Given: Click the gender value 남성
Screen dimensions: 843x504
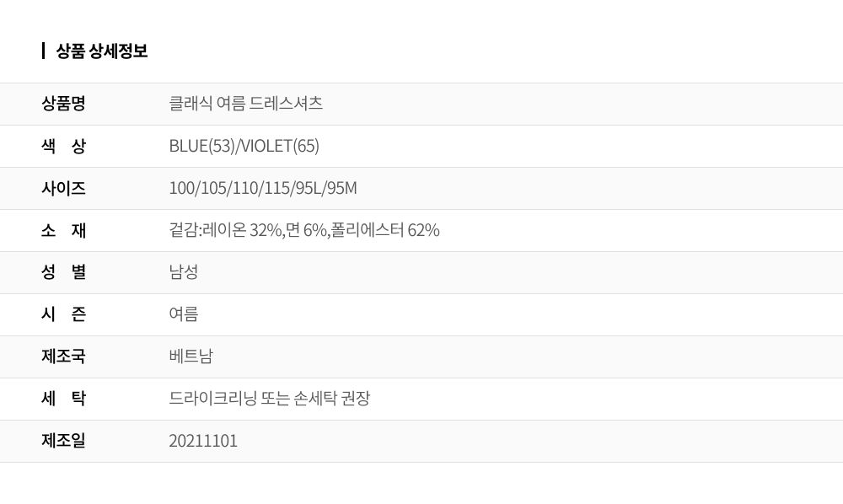Looking at the screenshot, I should pos(183,272).
